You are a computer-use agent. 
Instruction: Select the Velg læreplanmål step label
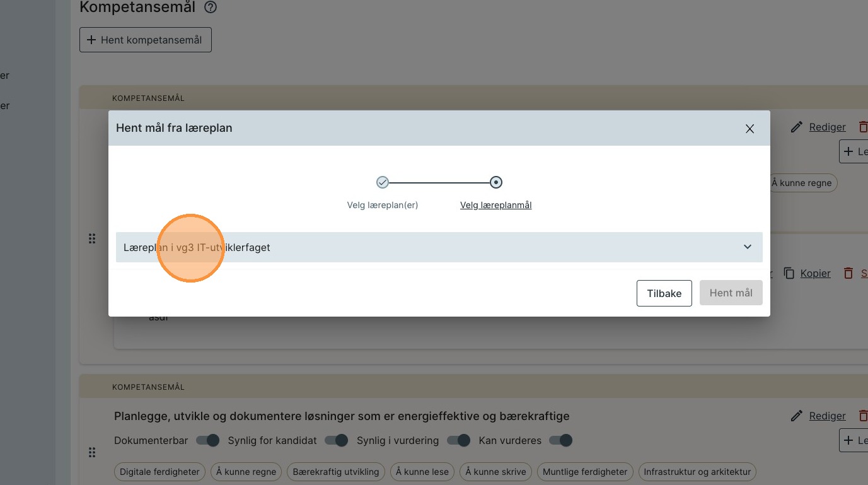[495, 205]
